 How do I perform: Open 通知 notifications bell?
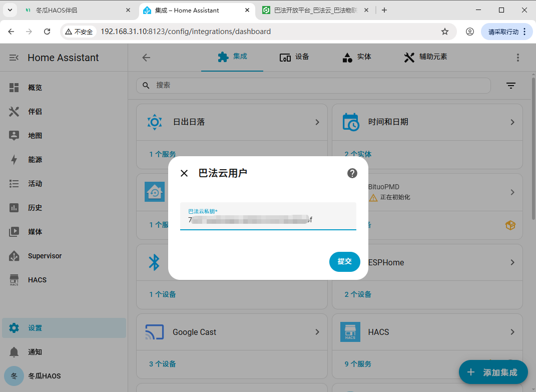coord(64,352)
